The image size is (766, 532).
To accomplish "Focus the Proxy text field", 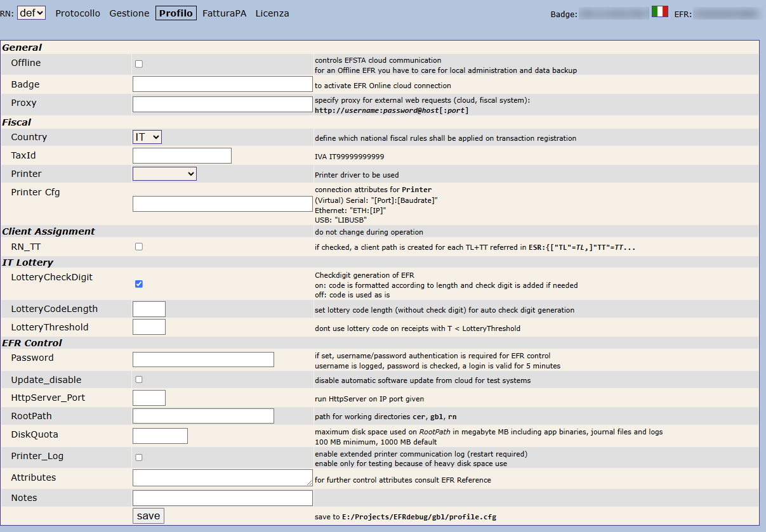I will [x=222, y=104].
